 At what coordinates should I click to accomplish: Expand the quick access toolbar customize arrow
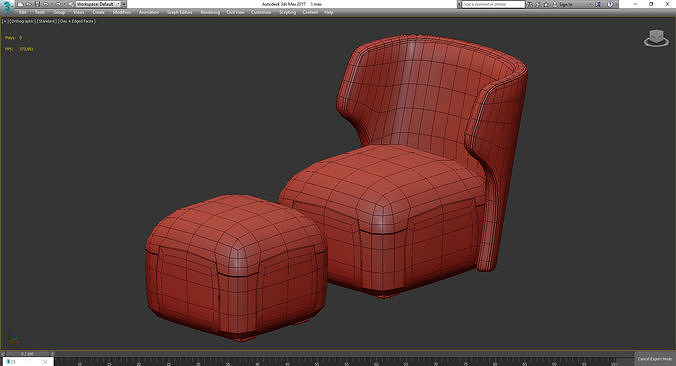tap(124, 4)
